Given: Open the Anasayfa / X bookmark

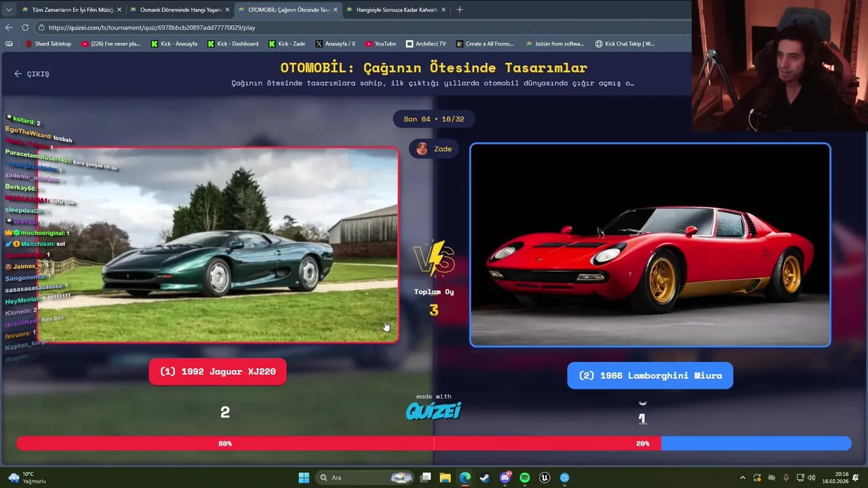Looking at the screenshot, I should coord(335,43).
